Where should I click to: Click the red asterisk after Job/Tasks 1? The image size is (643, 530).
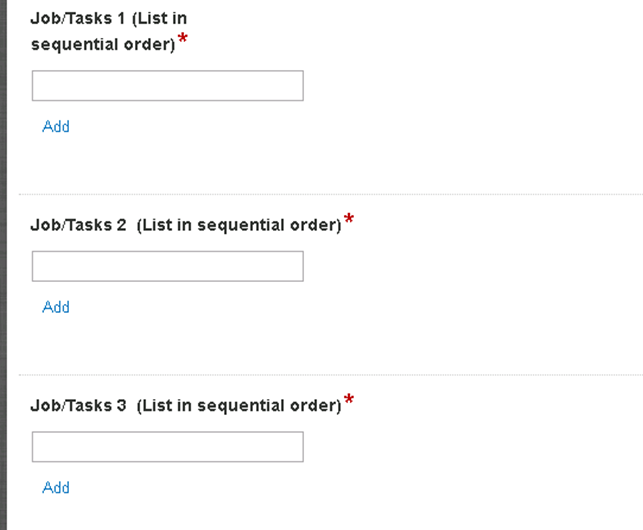coord(183,39)
